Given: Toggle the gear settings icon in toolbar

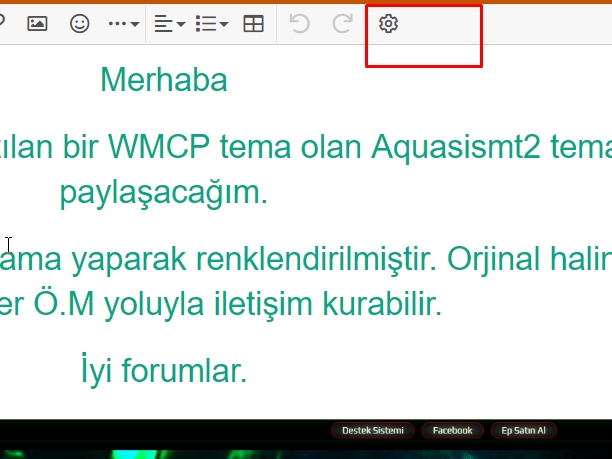Looking at the screenshot, I should click(x=388, y=24).
